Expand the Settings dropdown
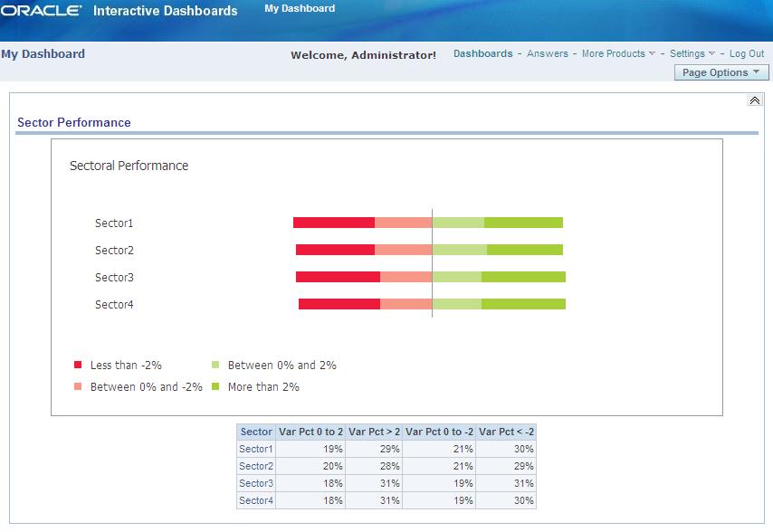 tap(690, 53)
